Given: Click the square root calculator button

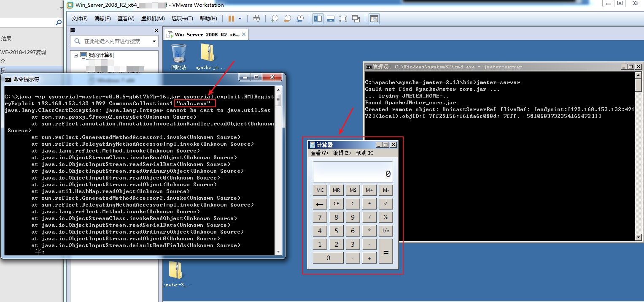Looking at the screenshot, I should point(385,204).
